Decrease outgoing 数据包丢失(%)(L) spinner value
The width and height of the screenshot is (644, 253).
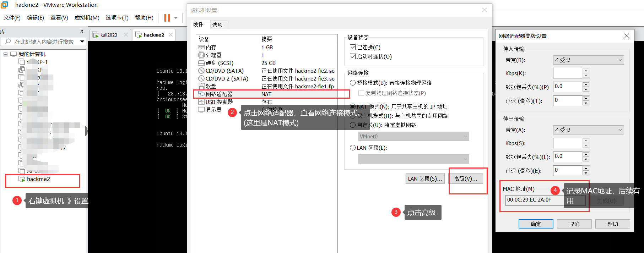586,159
